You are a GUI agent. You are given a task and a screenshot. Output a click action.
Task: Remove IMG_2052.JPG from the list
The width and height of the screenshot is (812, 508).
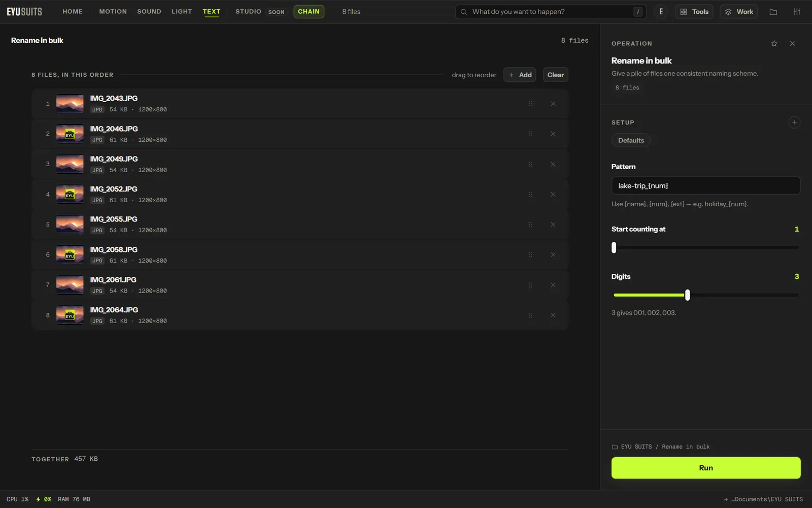pyautogui.click(x=553, y=195)
